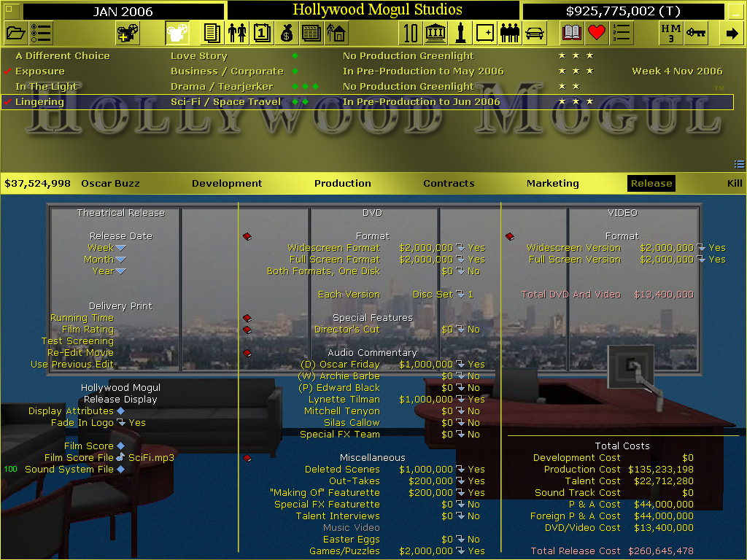Select the highlighted movie projector icon

coord(177,33)
